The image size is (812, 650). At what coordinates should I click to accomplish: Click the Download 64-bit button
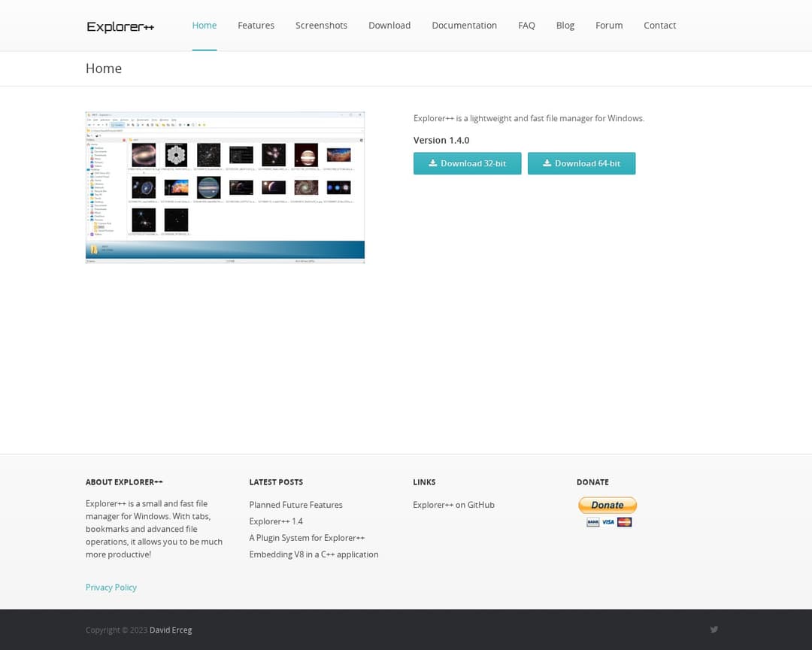click(x=581, y=163)
